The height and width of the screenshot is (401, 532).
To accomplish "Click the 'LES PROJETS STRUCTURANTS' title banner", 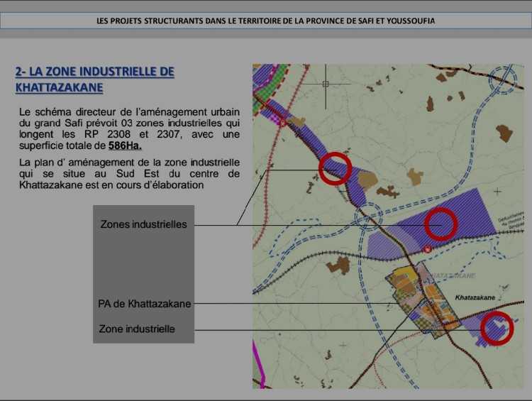I will tap(266, 21).
